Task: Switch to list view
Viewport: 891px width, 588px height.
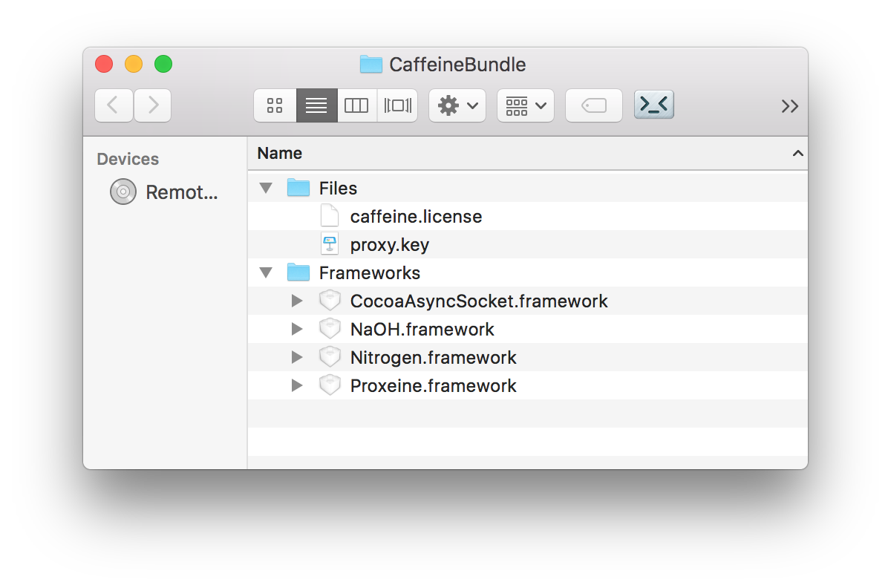Action: 316,105
